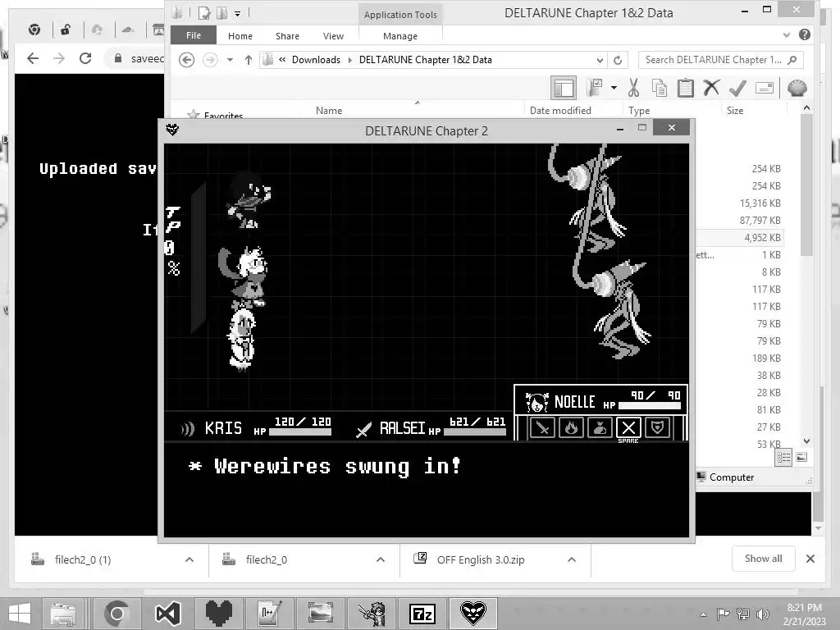The width and height of the screenshot is (840, 630).
Task: Go back in Explorer navigation
Action: (186, 59)
